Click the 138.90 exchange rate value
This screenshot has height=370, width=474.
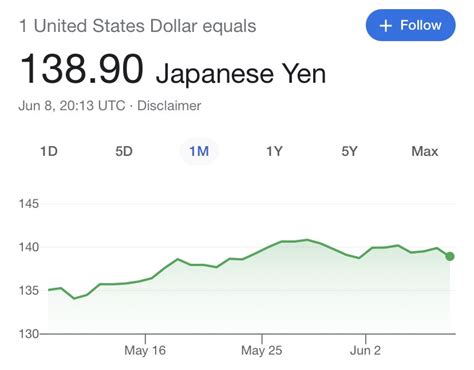82,69
